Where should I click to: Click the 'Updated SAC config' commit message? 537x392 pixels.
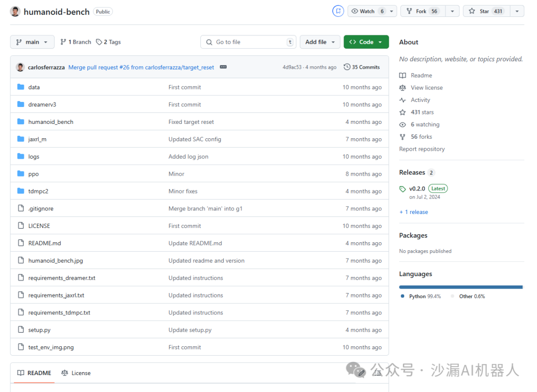195,139
